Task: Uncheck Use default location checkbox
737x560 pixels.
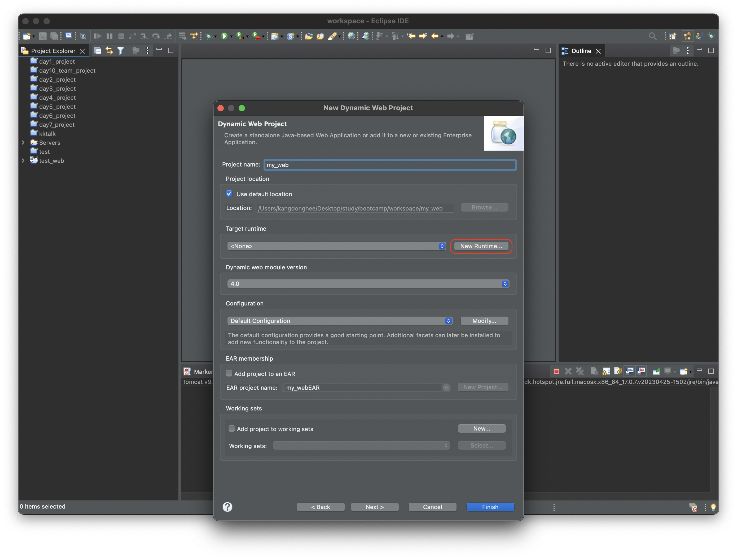Action: coord(229,194)
